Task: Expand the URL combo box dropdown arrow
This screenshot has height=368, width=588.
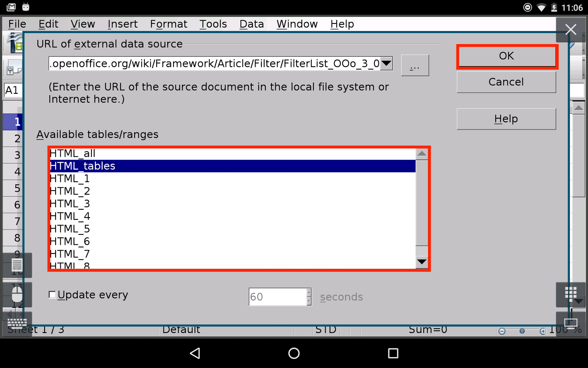Action: point(386,64)
